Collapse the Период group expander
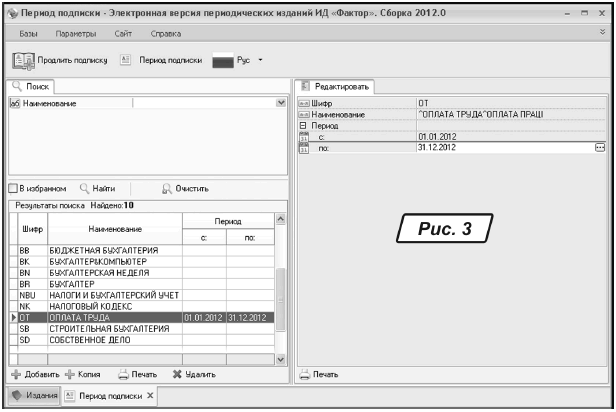Image resolution: width=616 pixels, height=412 pixels. click(303, 126)
